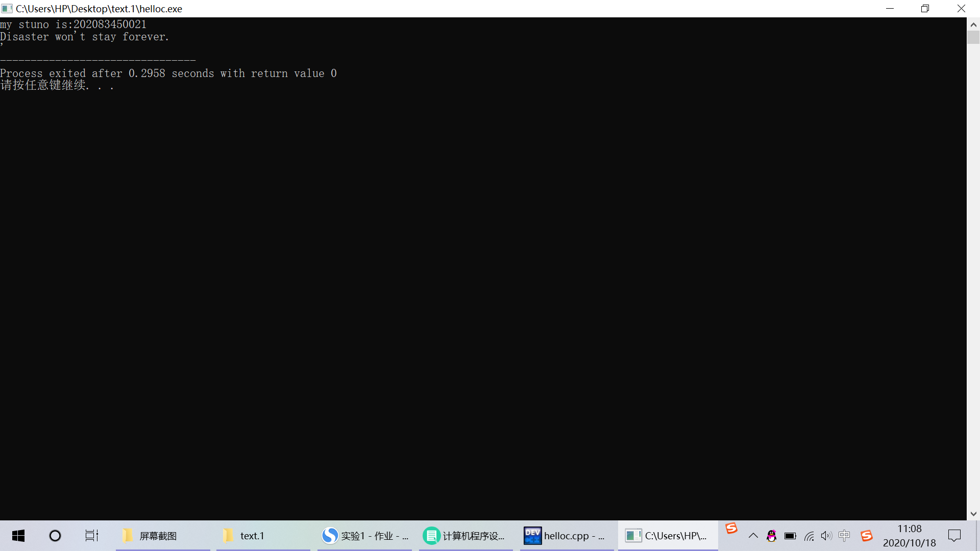Screen dimensions: 980x551
Task: Open the action center notifications icon
Action: [954, 536]
